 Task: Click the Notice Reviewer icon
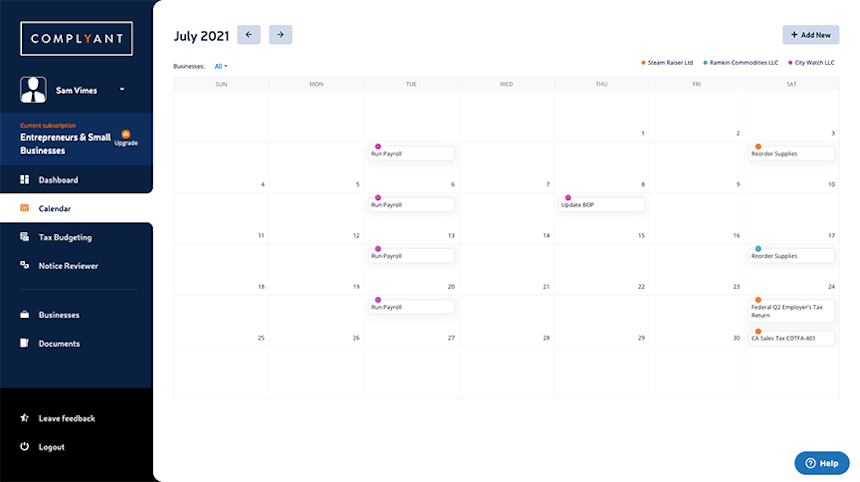point(25,265)
